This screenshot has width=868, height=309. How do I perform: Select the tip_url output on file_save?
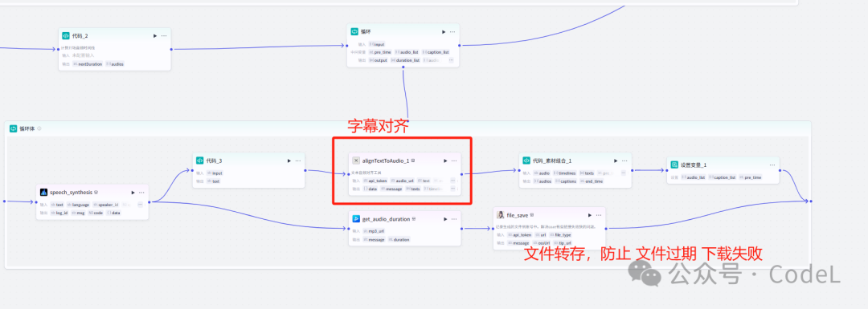click(562, 242)
